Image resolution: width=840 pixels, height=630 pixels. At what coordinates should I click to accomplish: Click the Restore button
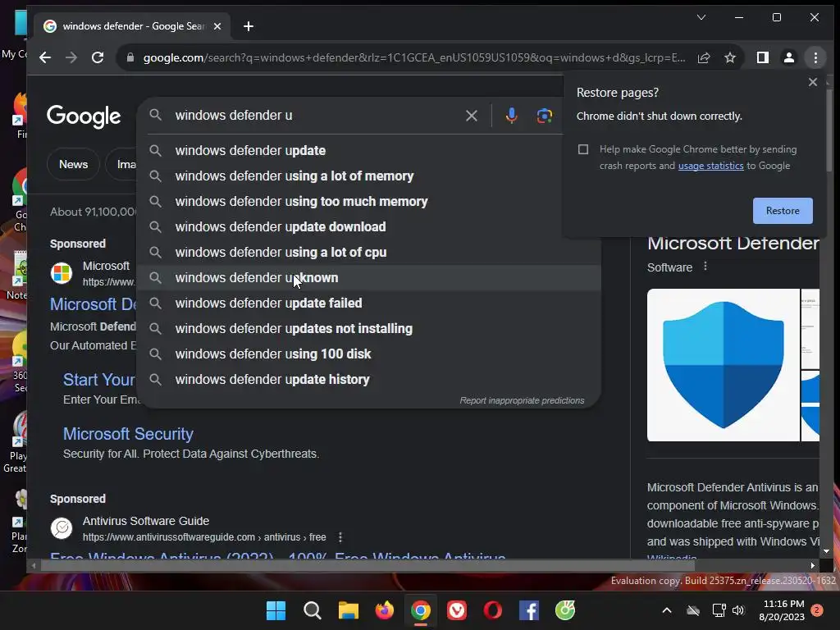pyautogui.click(x=783, y=211)
